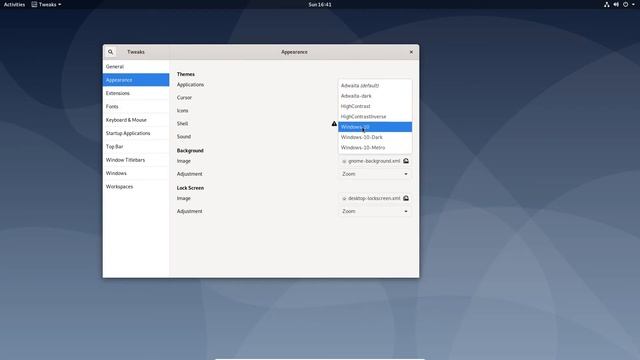Open the Windows sidebar section
The image size is (640, 360).
click(136, 173)
